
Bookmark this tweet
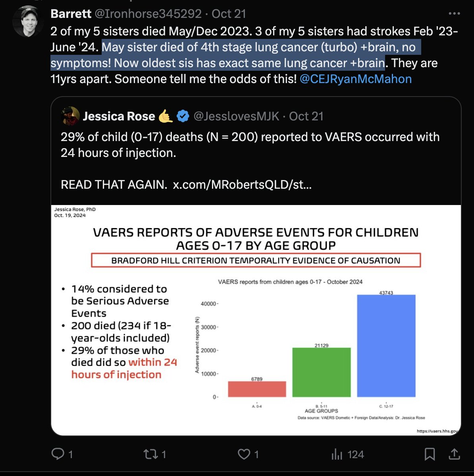[430, 454]
